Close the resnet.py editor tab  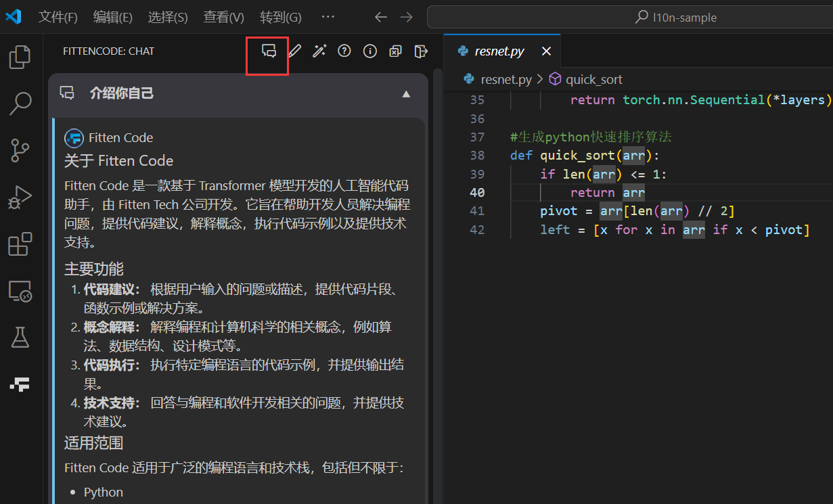(547, 51)
